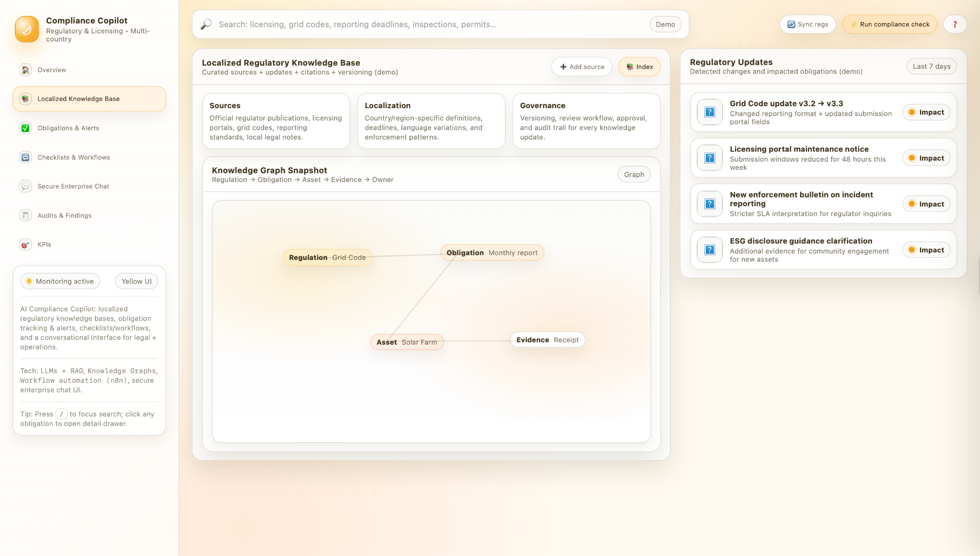The width and height of the screenshot is (980, 556).
Task: Click the Grid Code update question icon
Action: [710, 112]
